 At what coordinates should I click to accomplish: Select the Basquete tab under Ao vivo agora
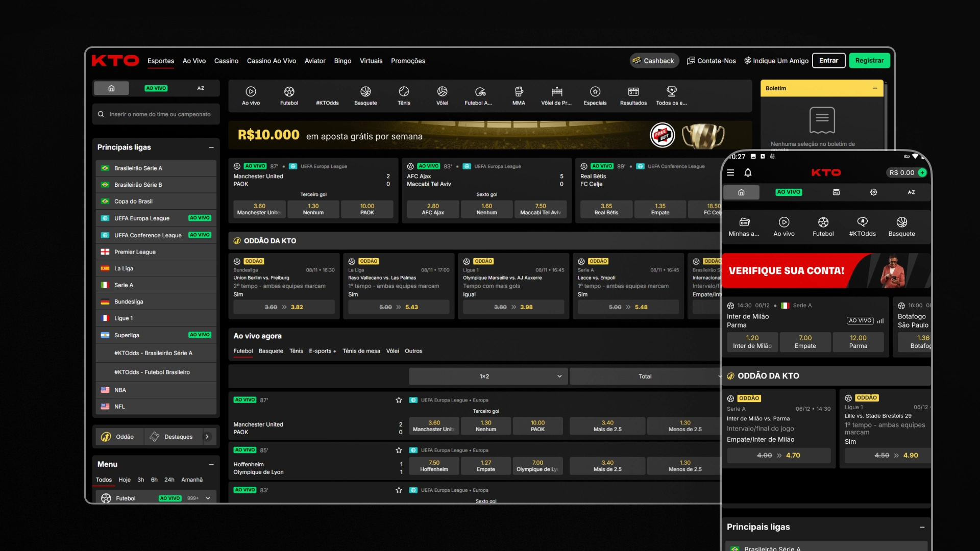tap(271, 351)
